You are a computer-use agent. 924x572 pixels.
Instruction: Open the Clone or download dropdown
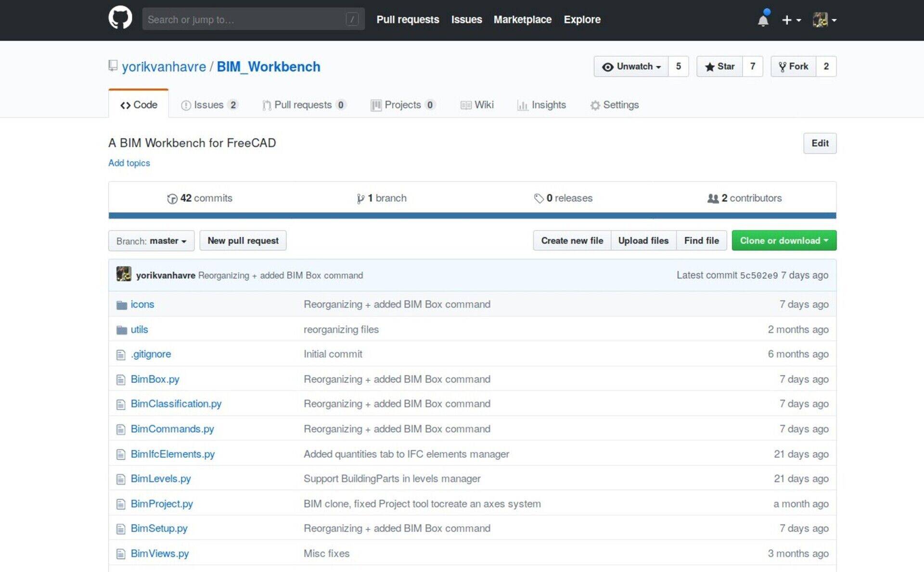coord(783,241)
